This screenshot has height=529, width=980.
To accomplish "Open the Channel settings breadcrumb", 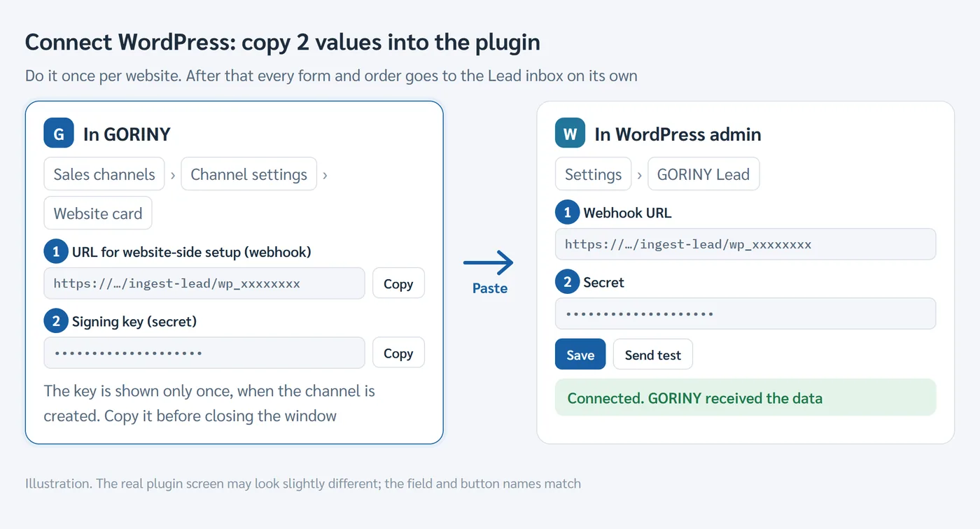I will click(x=248, y=174).
